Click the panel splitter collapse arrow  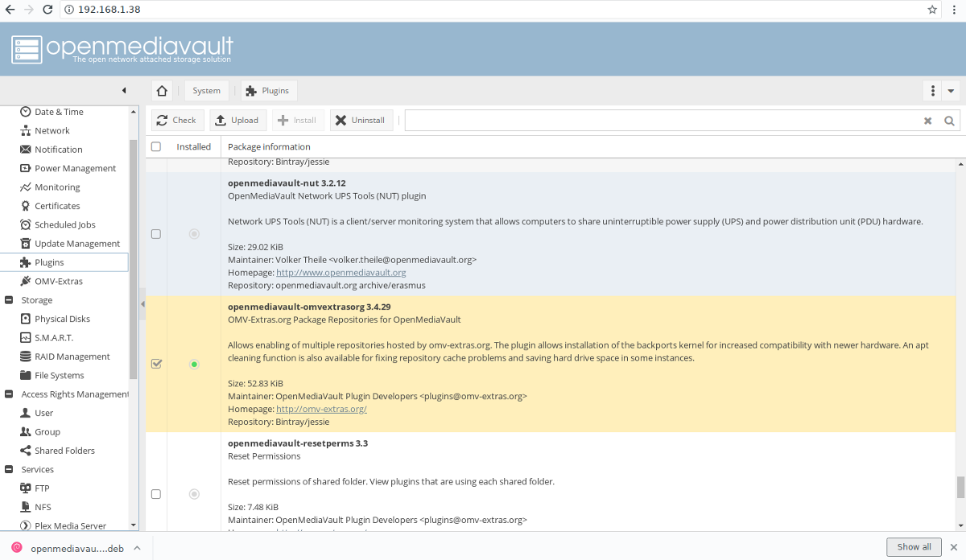[142, 304]
